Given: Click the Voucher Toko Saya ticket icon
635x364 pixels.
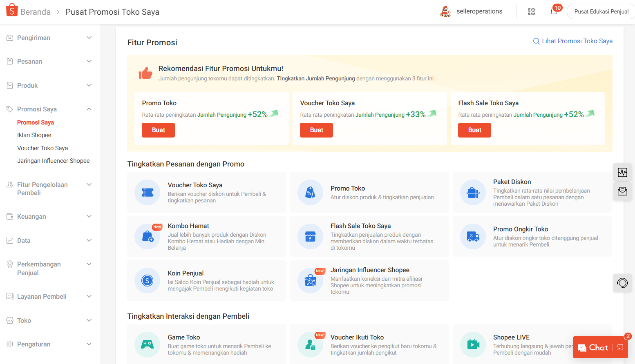Looking at the screenshot, I should tap(147, 193).
